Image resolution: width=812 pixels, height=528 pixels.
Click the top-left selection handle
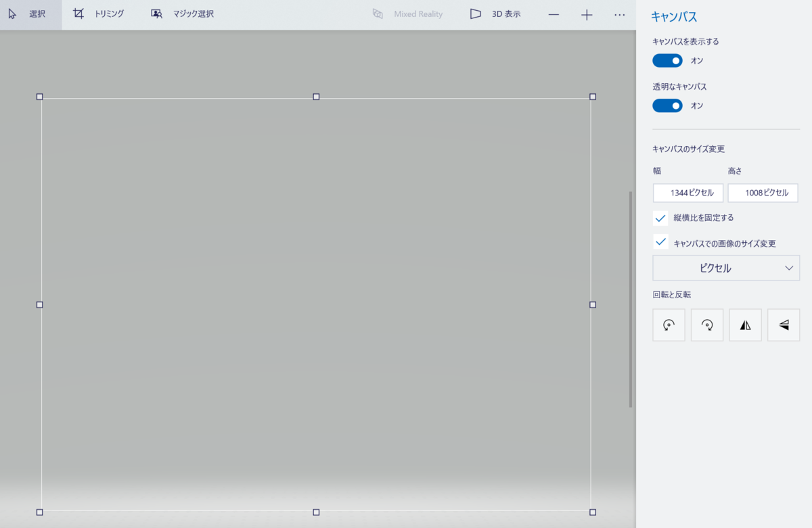[39, 97]
